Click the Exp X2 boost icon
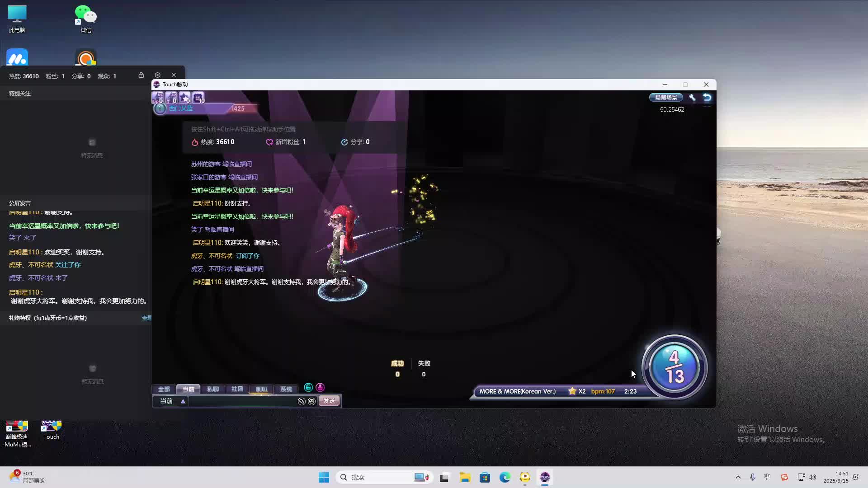The image size is (868, 488). [158, 97]
